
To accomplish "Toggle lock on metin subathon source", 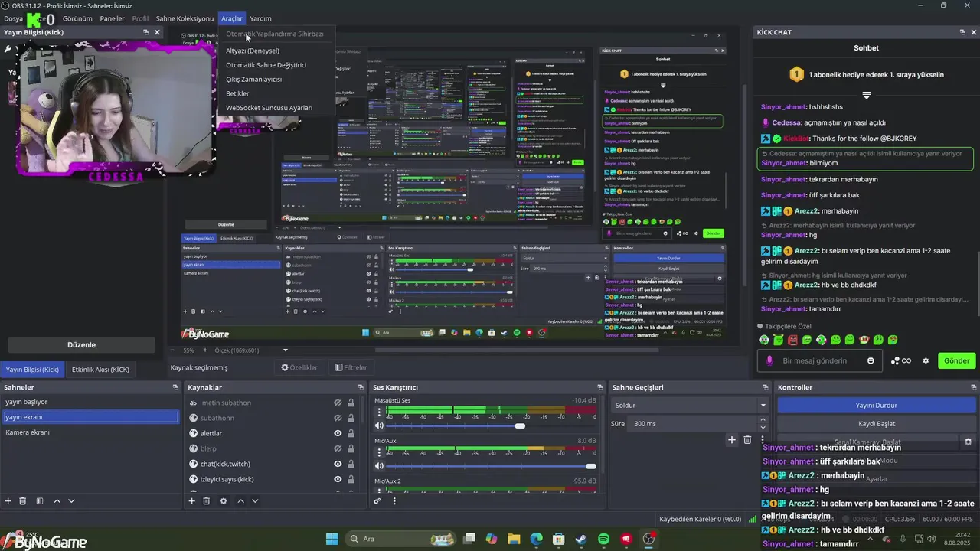I will [x=351, y=403].
